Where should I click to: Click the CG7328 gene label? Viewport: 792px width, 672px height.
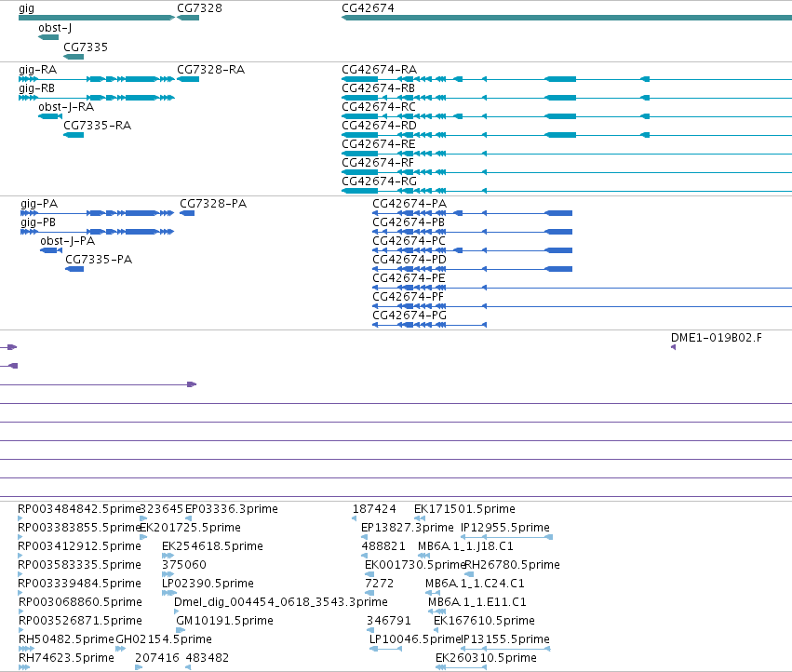click(x=199, y=8)
